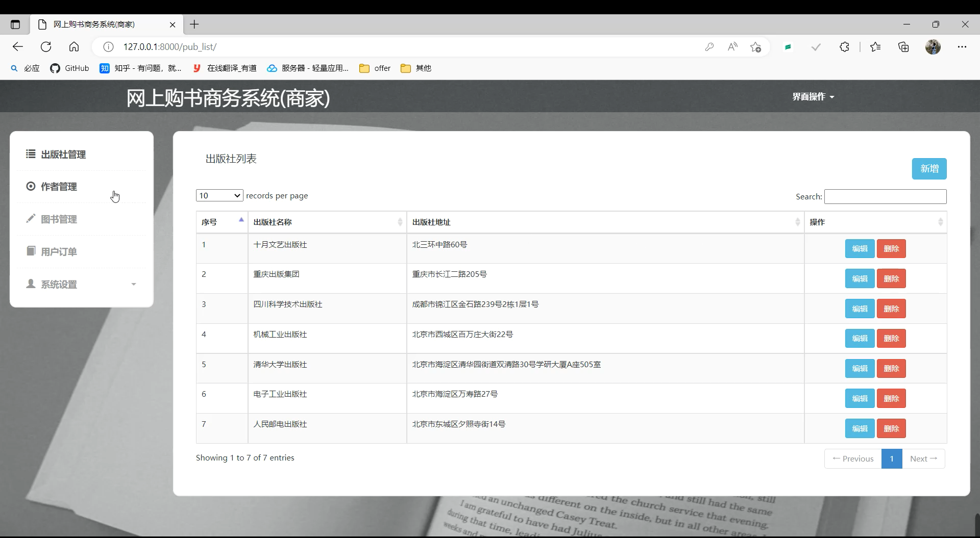
Task: Click site info icon in address bar
Action: [x=108, y=47]
